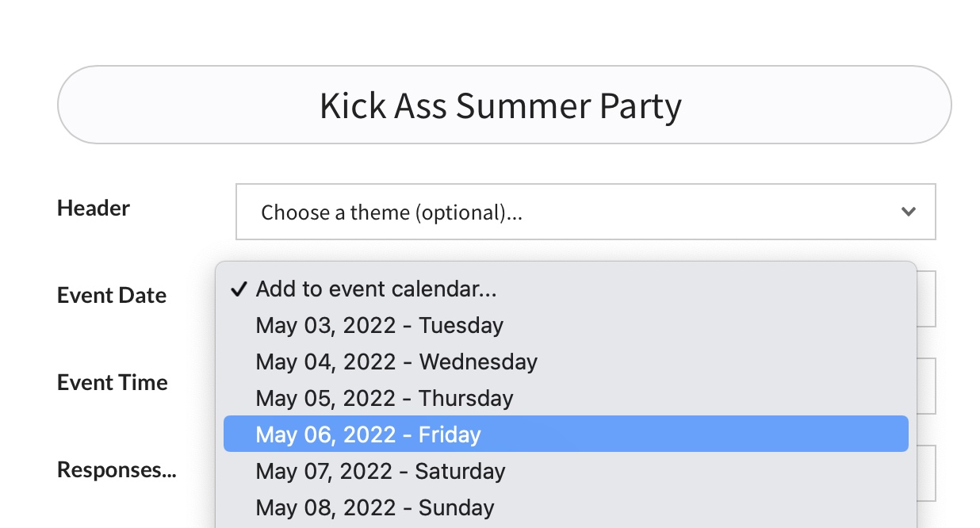This screenshot has height=528, width=980.
Task: Click the Responses field's exposed right edge
Action: (x=927, y=473)
